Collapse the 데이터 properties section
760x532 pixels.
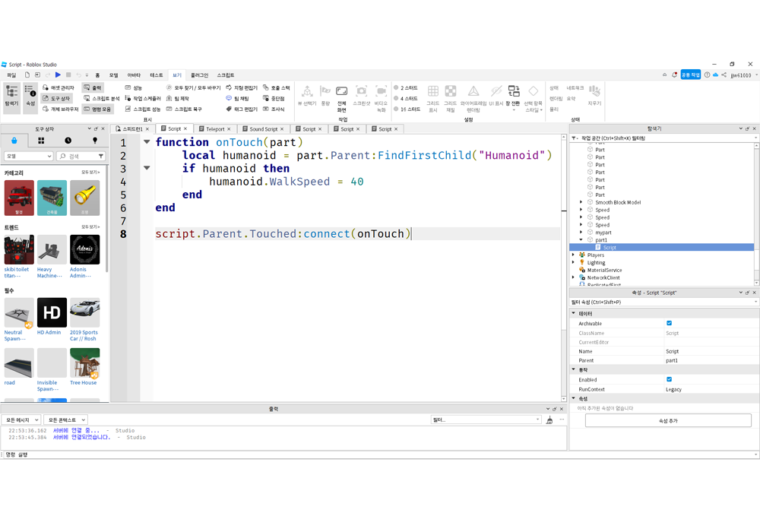[574, 313]
